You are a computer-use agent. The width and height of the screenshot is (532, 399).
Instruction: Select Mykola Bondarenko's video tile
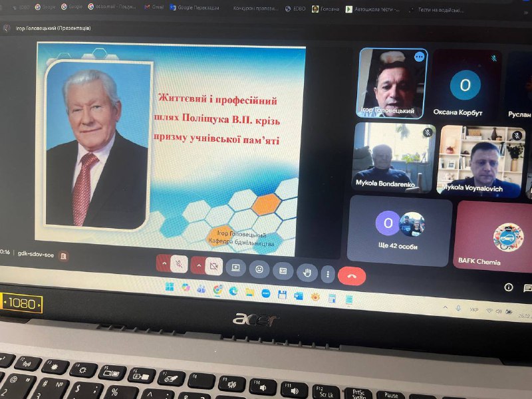click(394, 158)
